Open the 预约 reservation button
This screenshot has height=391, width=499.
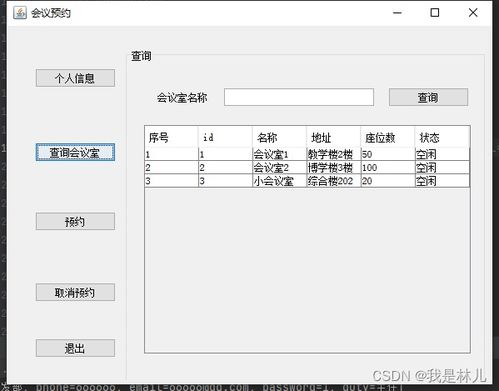(75, 221)
